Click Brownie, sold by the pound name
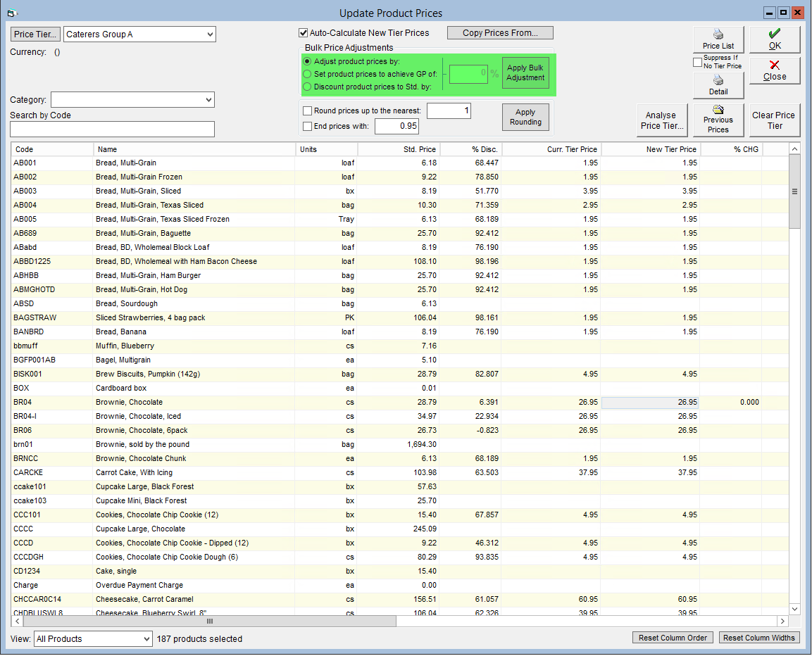 (x=142, y=444)
